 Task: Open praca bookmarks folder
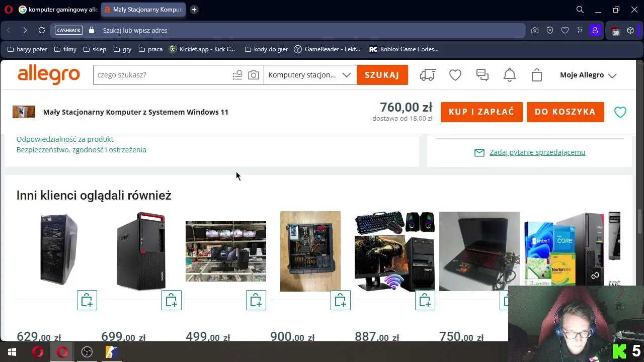click(150, 49)
